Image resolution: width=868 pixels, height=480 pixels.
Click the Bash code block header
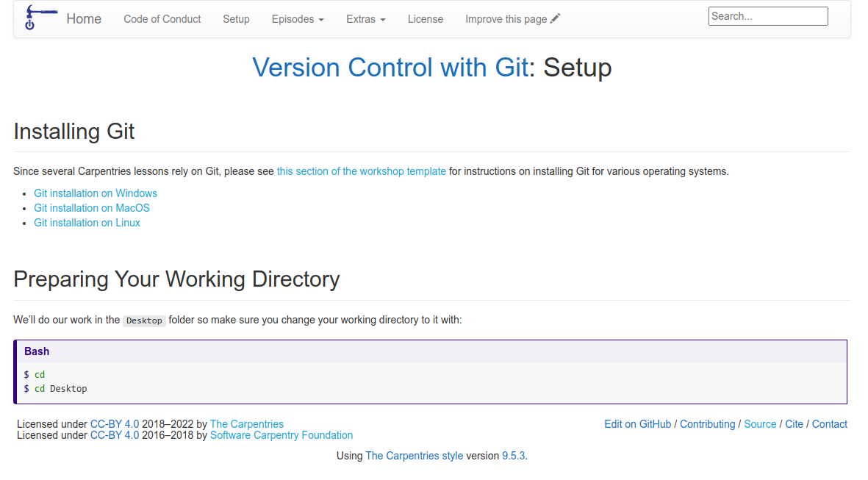tap(431, 351)
